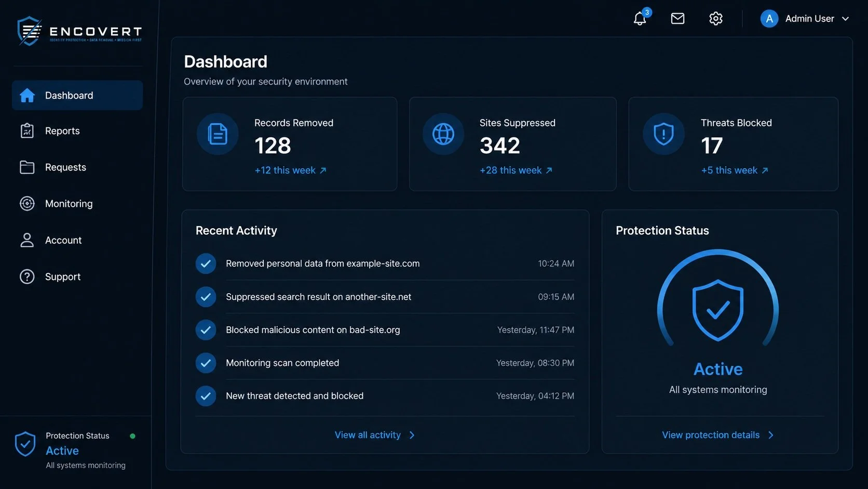This screenshot has height=489, width=868.
Task: Open the +28 this week link
Action: [516, 170]
